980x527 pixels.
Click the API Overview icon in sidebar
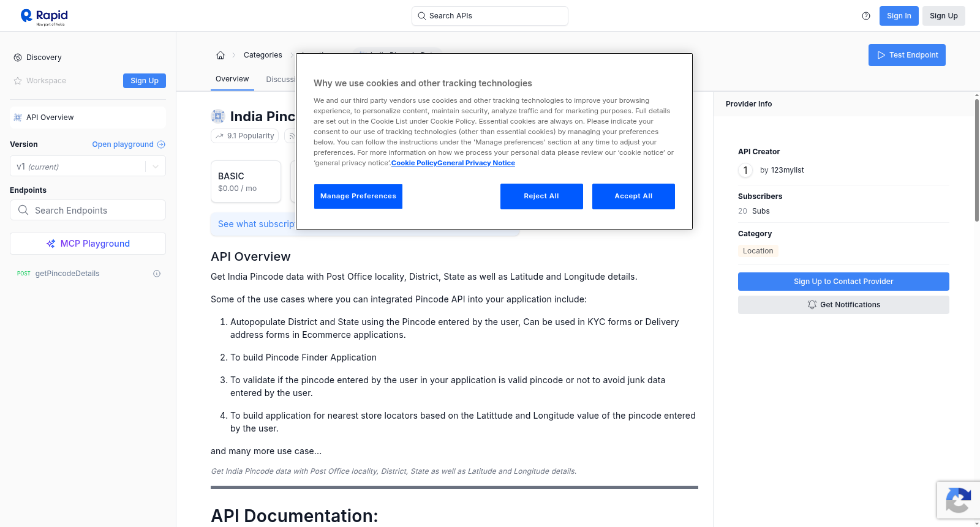[18, 118]
